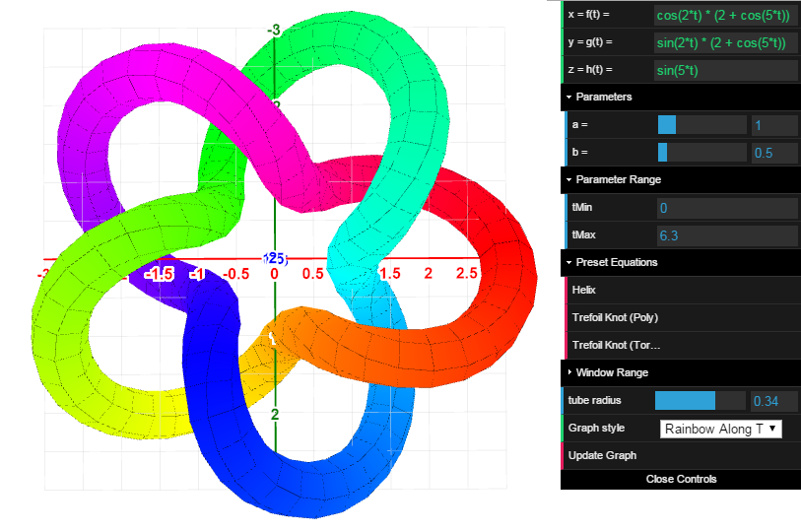Open the Graph style dropdown
Viewport: 801px width, 532px height.
720,429
